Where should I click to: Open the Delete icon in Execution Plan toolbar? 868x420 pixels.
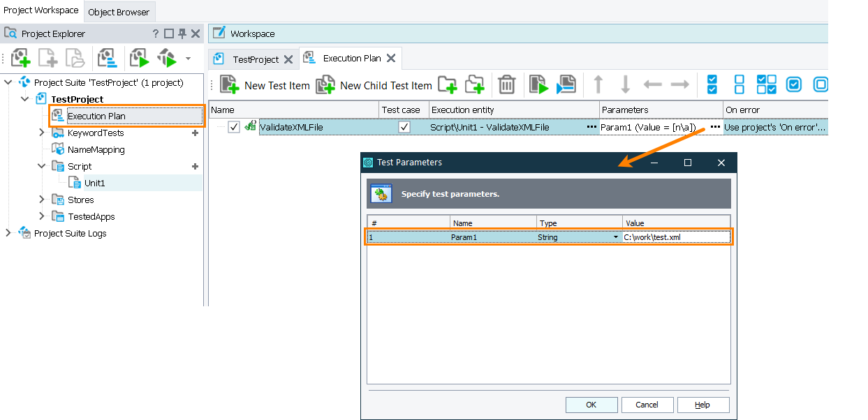click(506, 84)
